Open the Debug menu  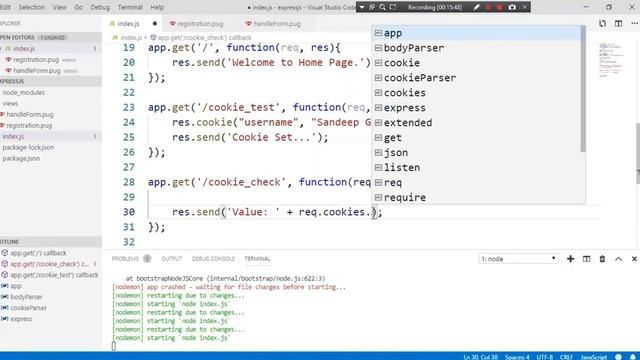(x=100, y=7)
